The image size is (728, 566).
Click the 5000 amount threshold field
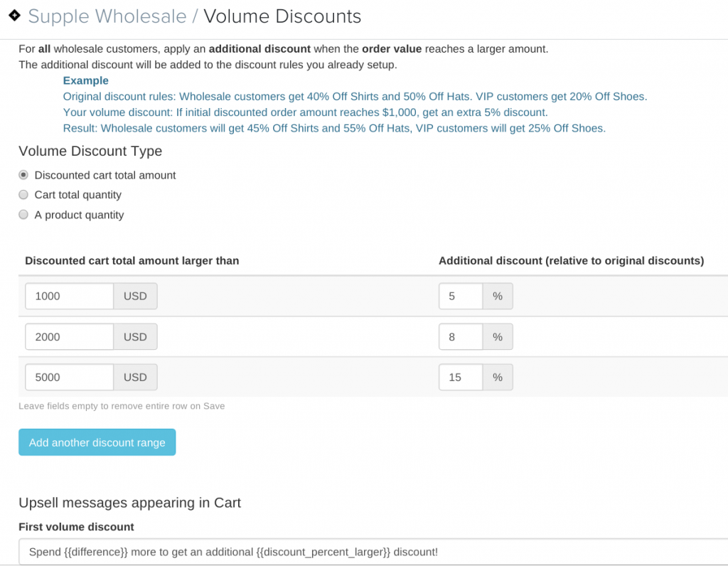click(69, 377)
